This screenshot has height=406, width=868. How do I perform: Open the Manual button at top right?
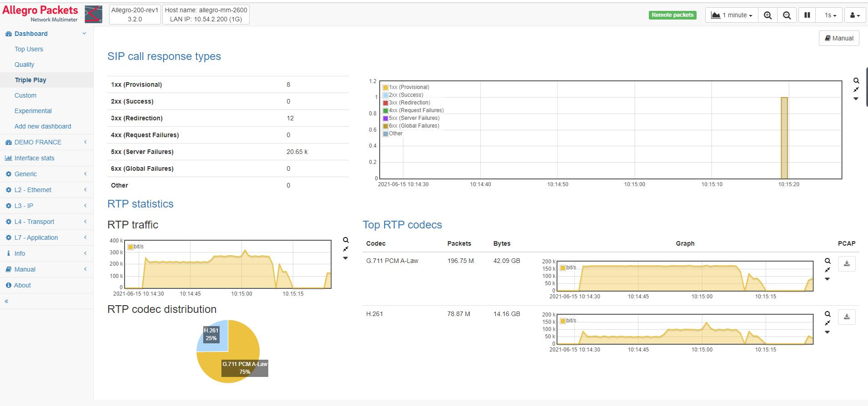click(839, 38)
